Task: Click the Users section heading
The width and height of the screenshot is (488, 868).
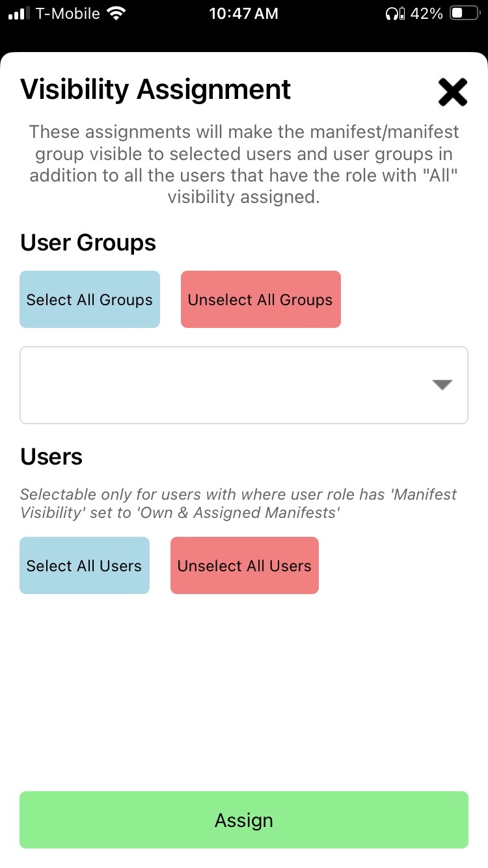Action: point(51,457)
